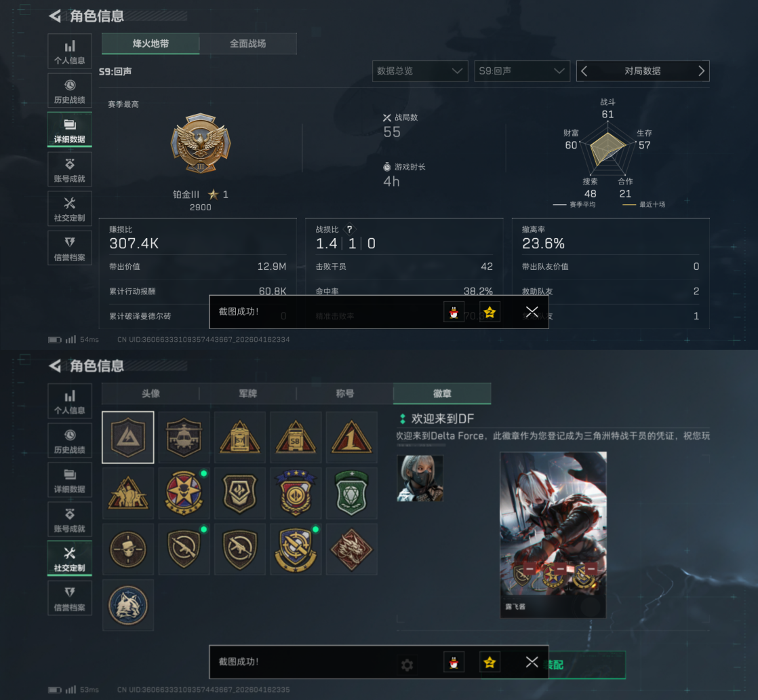This screenshot has width=758, height=700.
Task: Open 信誉档案 in lower sidebar
Action: [70, 598]
